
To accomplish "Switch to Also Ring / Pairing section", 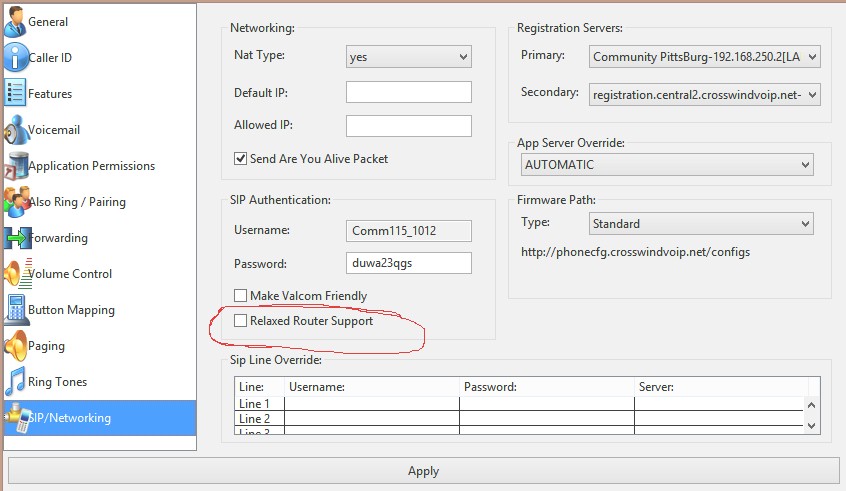I will coord(76,202).
